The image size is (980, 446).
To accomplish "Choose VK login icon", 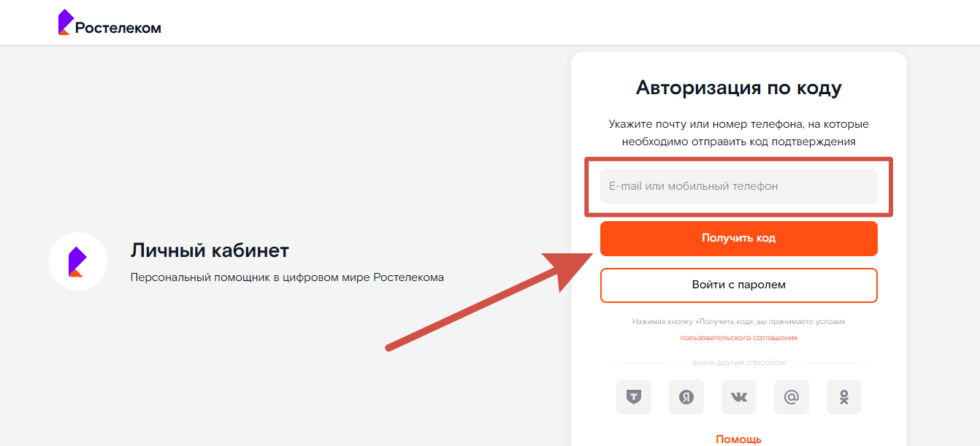I will (x=738, y=397).
